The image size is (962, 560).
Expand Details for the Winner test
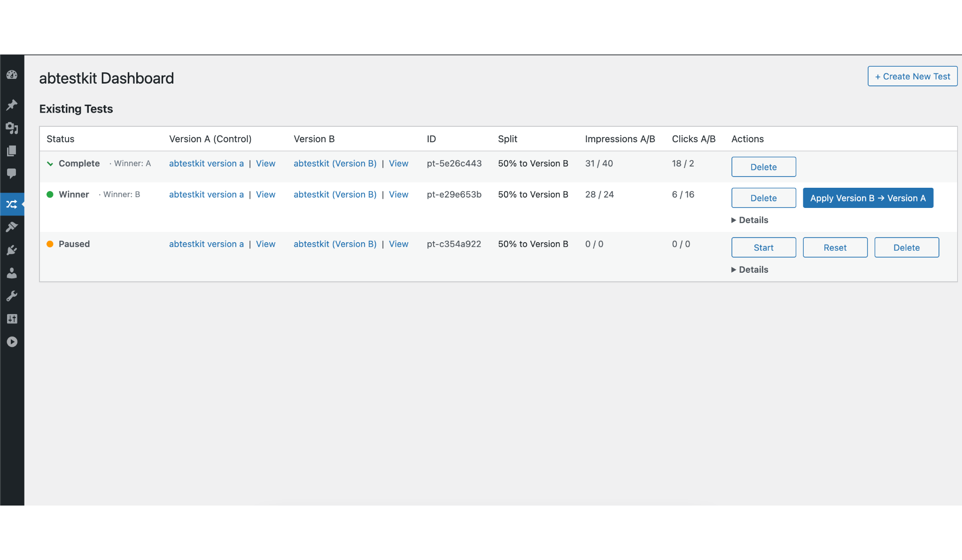pos(749,220)
